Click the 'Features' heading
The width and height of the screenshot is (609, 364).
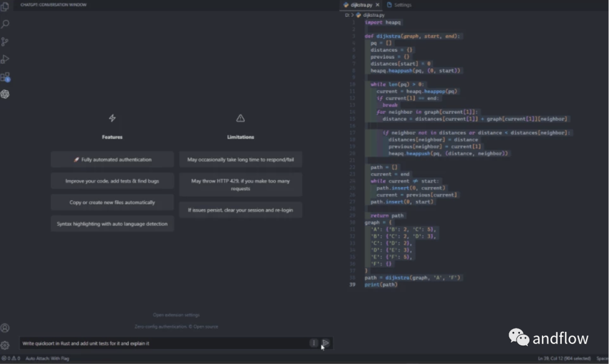pyautogui.click(x=112, y=137)
